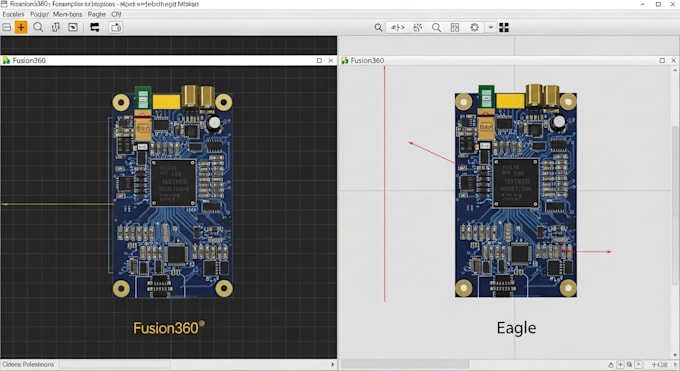
Task: Click the black stacked-connector icon in toolbar
Action: [x=95, y=27]
